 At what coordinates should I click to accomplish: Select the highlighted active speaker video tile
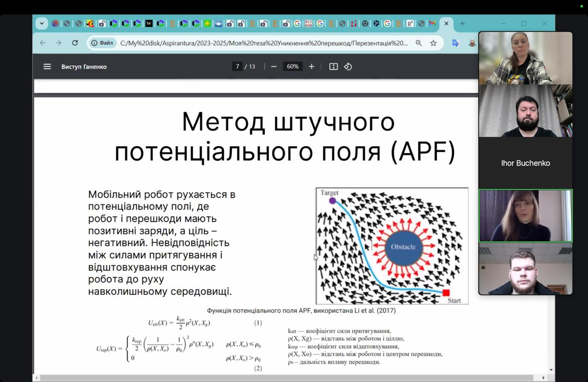coord(526,216)
